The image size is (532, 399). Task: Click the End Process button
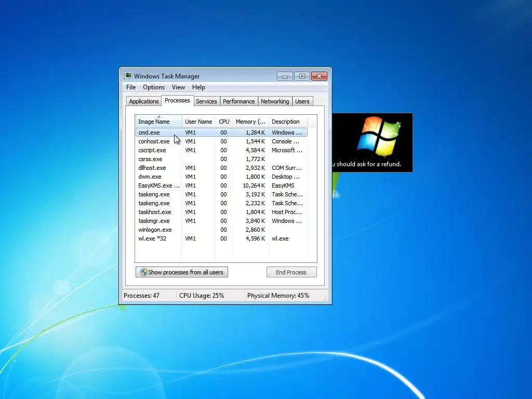(291, 272)
